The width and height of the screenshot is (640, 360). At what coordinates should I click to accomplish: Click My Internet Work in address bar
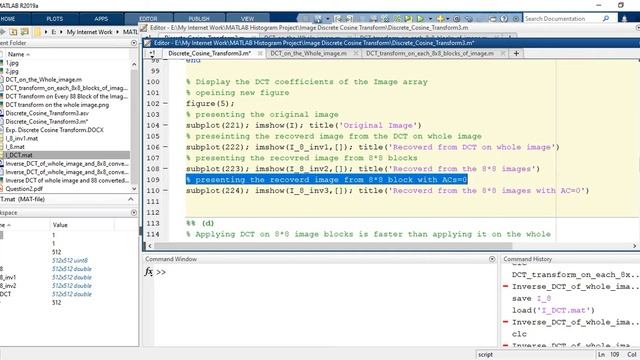pos(89,31)
